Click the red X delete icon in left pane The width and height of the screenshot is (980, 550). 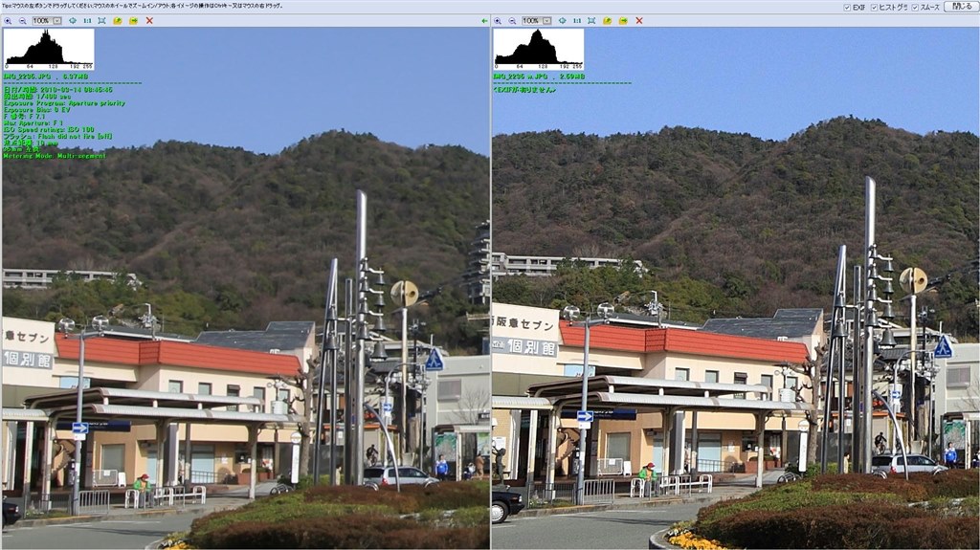tap(149, 21)
